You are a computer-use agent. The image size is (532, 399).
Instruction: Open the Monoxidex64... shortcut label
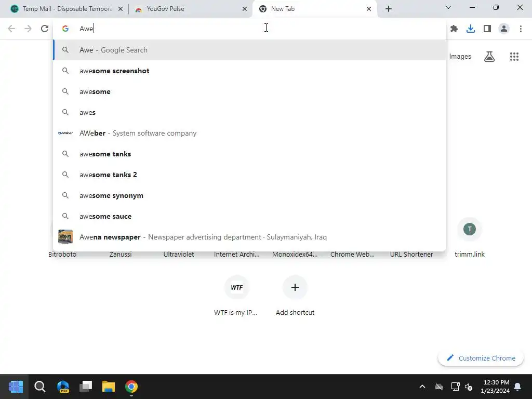(295, 254)
